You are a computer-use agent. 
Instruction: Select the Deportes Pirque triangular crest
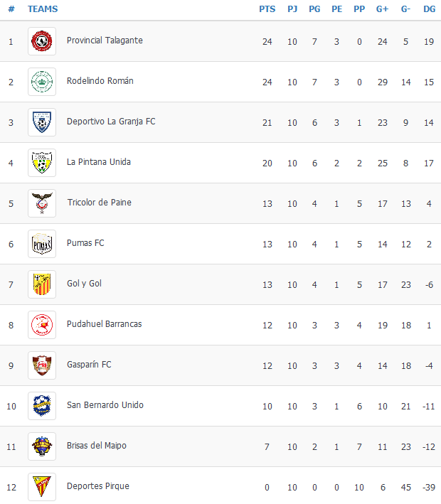tap(42, 487)
